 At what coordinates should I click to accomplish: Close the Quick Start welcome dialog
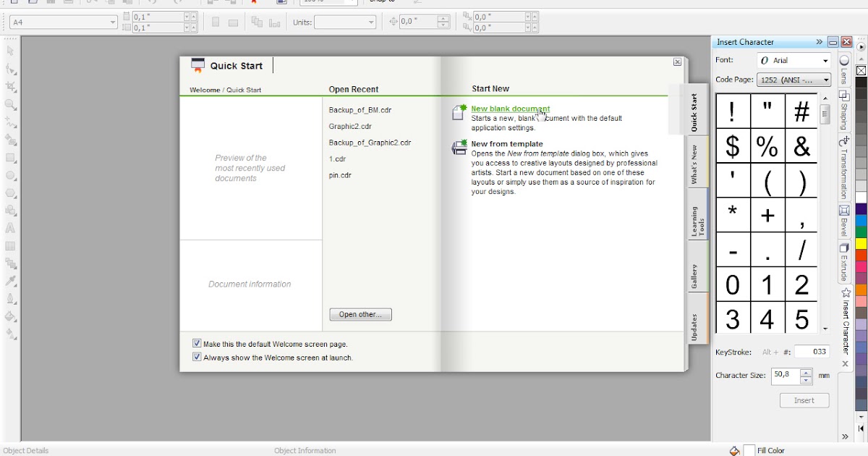(678, 62)
